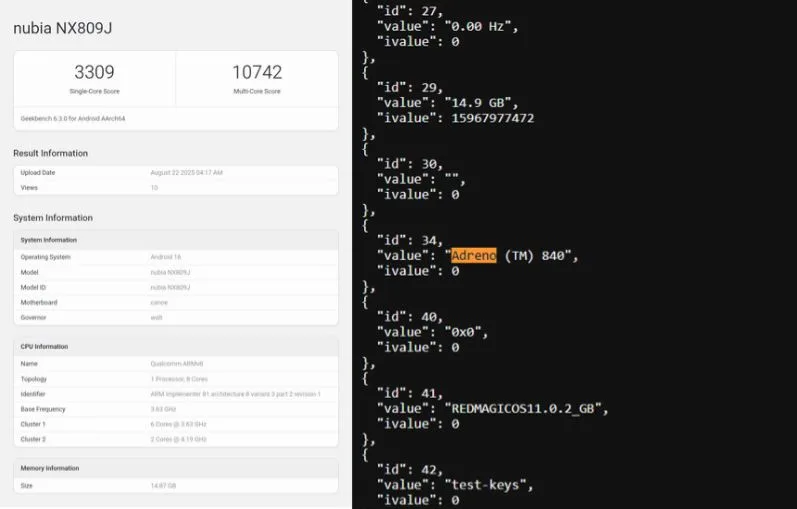The height and width of the screenshot is (509, 797).
Task: Click the '1 Processor, 8 Cores' value
Action: 179,379
